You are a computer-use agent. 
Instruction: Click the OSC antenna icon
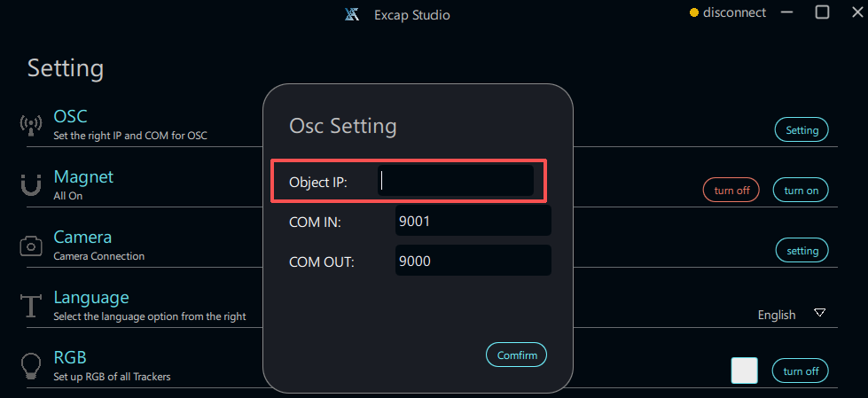pos(31,126)
